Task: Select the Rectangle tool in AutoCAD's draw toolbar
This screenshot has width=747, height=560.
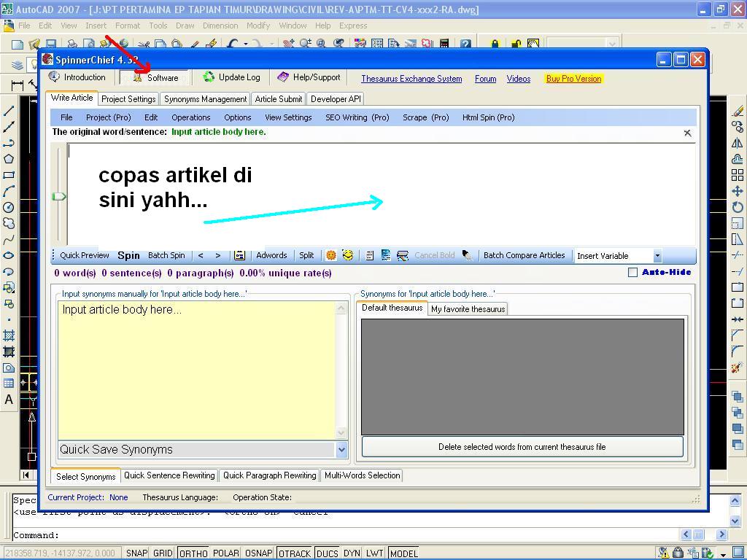Action: 9,175
